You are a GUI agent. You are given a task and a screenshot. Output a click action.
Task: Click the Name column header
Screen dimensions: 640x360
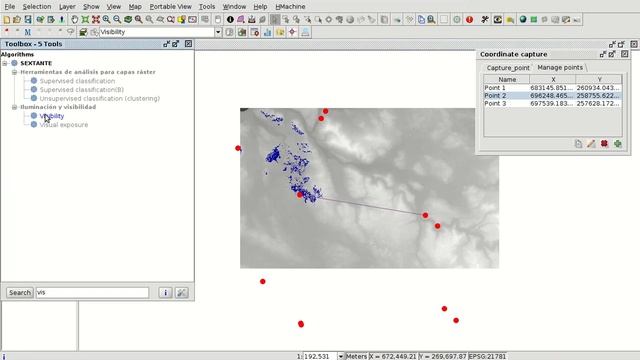point(507,80)
